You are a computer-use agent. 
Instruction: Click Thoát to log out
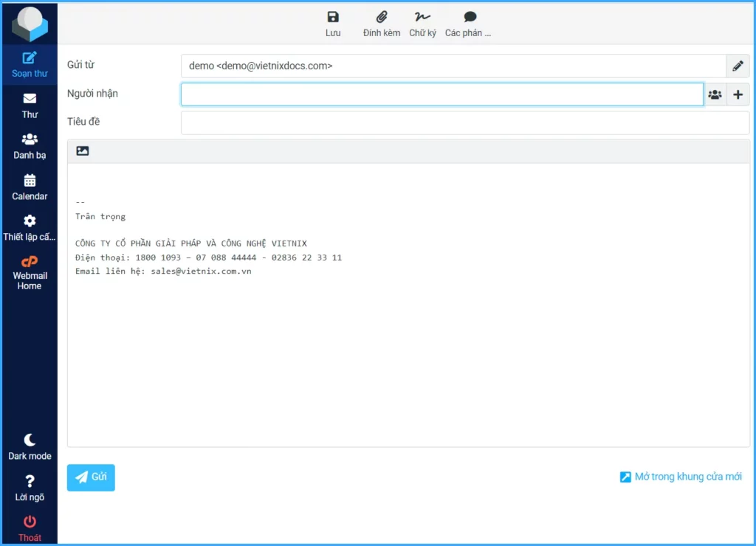30,528
